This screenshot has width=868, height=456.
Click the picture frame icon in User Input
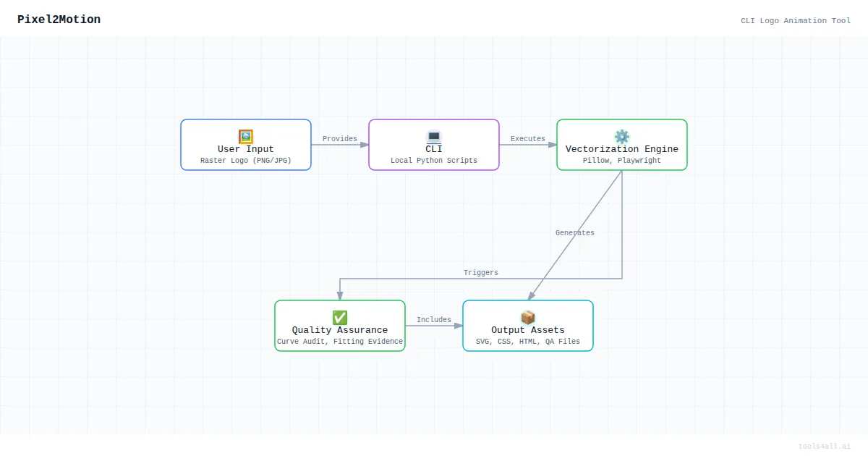(246, 137)
